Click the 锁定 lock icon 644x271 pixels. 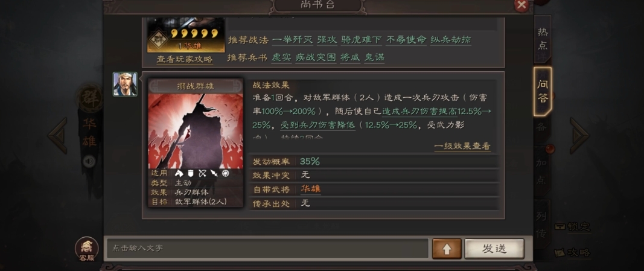[573, 227]
